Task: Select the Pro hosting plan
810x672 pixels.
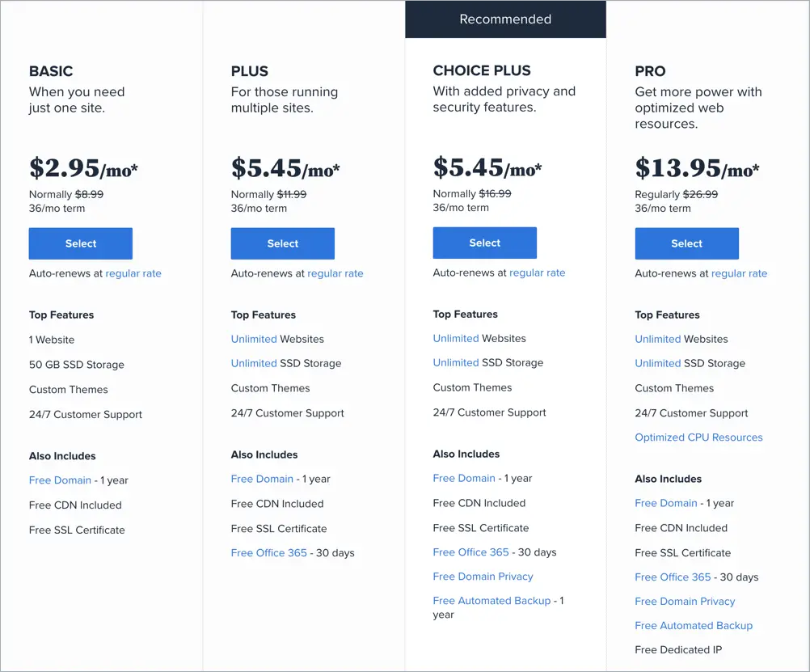Action: pos(686,243)
